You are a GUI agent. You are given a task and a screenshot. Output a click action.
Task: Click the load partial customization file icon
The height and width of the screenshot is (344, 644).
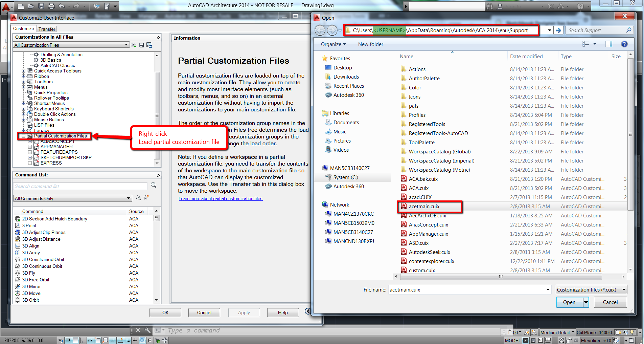click(134, 45)
